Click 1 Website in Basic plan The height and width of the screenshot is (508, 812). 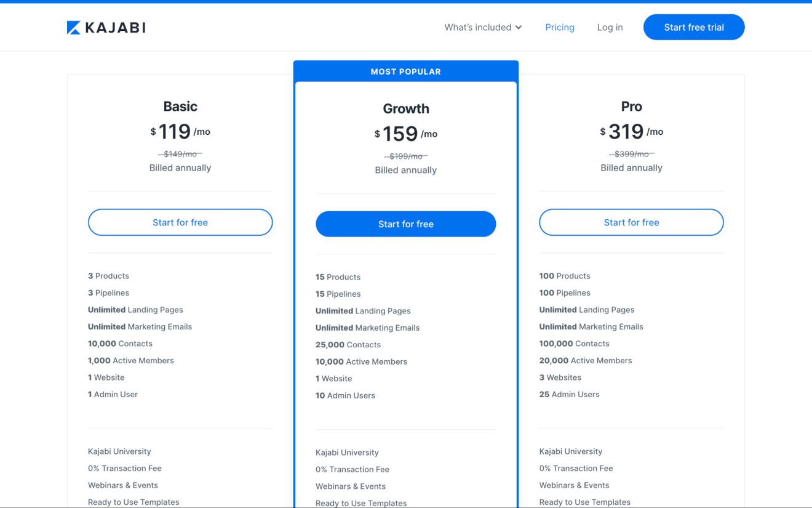(106, 377)
